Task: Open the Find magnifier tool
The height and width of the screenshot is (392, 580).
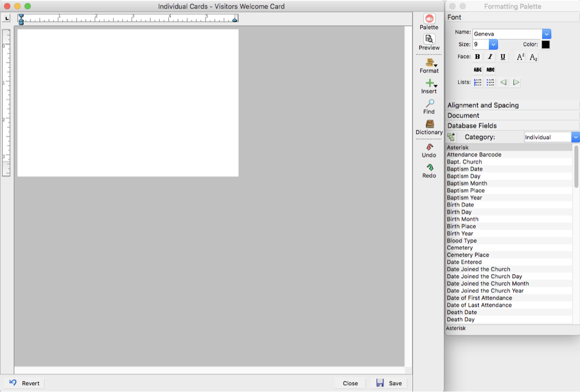Action: [429, 104]
